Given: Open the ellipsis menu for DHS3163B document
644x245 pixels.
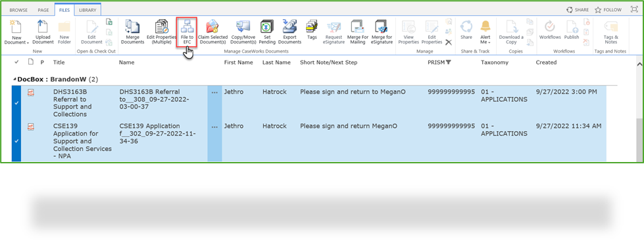Looking at the screenshot, I should tap(214, 93).
